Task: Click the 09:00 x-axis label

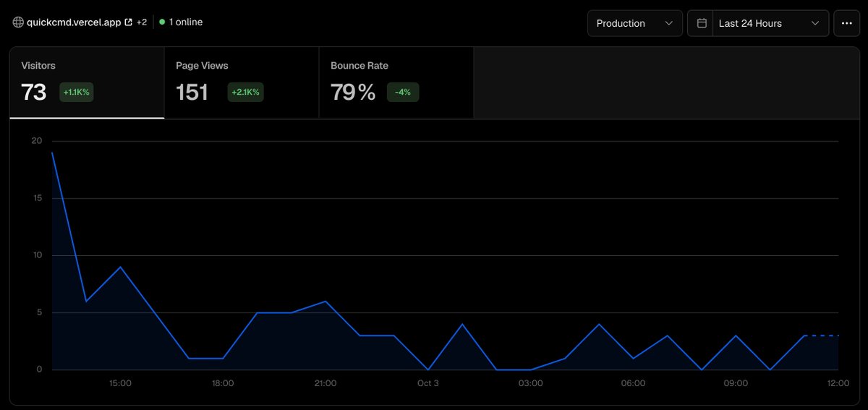Action: point(736,383)
